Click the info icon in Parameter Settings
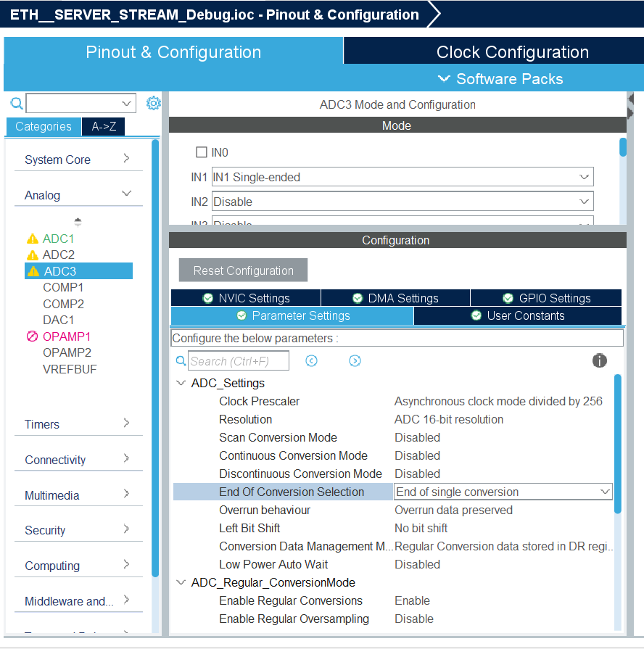Image resolution: width=644 pixels, height=649 pixels. 599,360
